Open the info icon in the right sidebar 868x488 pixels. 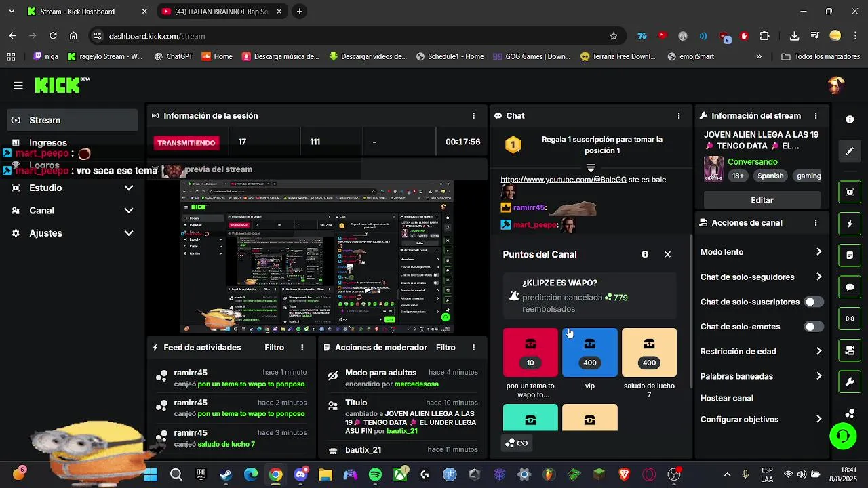[x=850, y=119]
